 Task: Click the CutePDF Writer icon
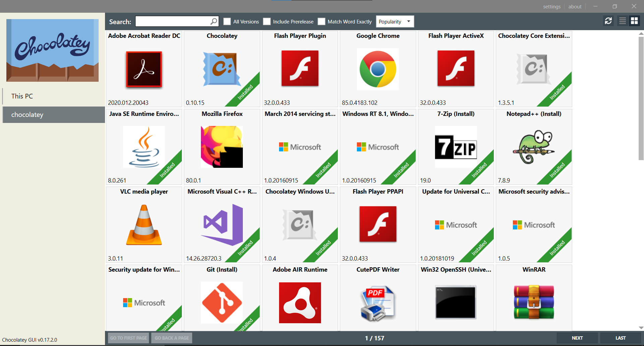(378, 303)
